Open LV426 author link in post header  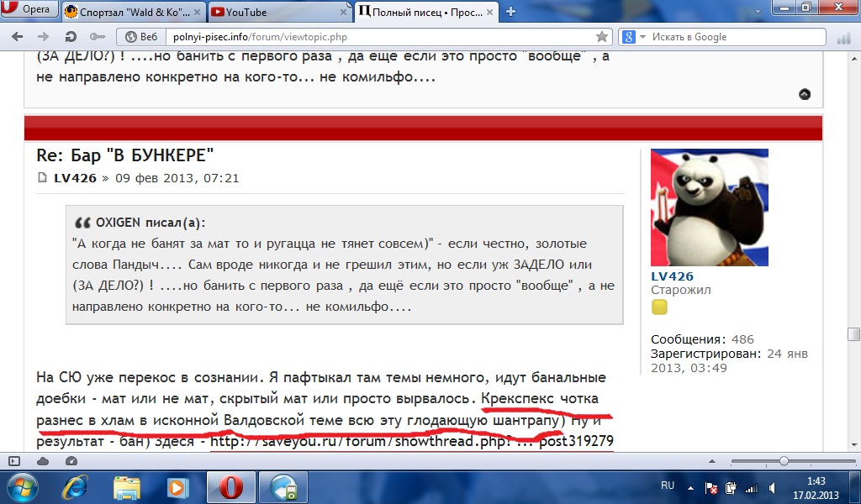(x=75, y=178)
